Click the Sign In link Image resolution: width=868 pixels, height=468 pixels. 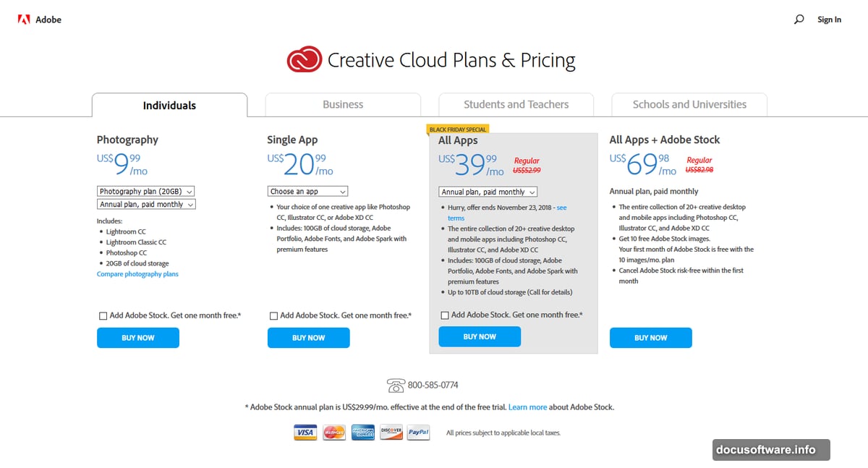point(829,20)
